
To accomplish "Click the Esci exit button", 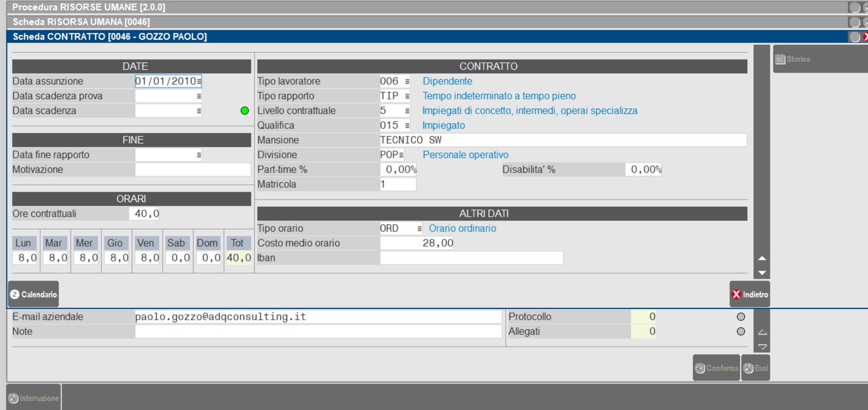I will pos(755,368).
